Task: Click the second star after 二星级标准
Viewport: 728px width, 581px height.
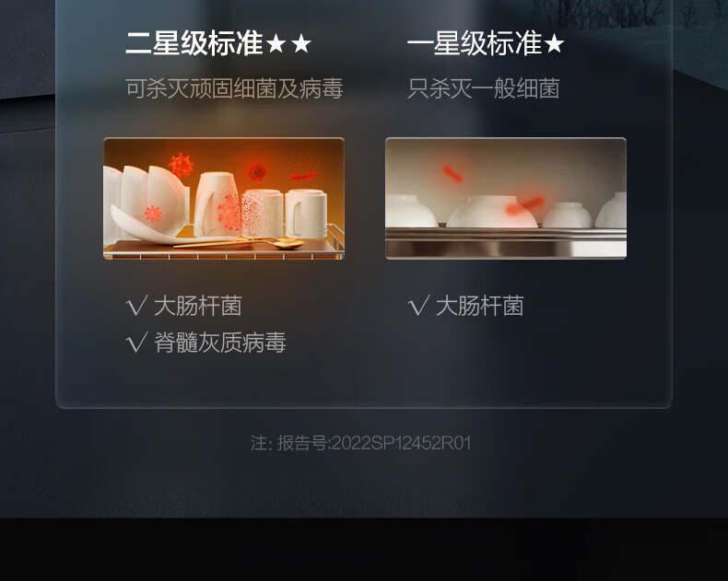Action: 301,44
